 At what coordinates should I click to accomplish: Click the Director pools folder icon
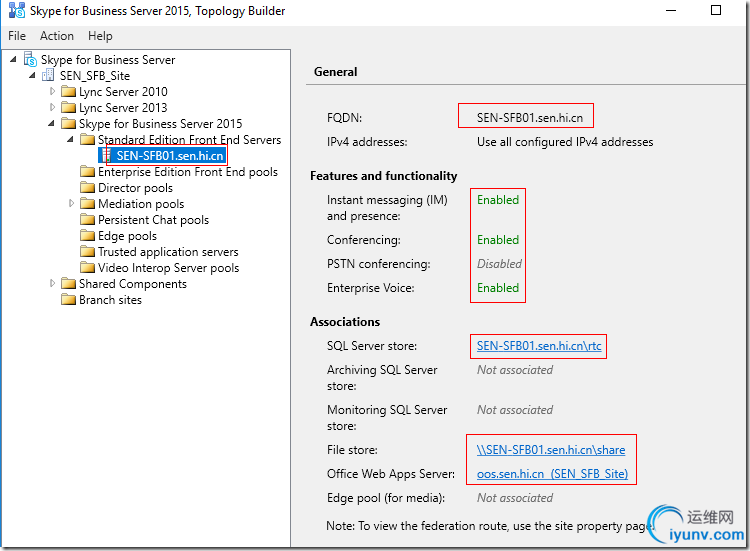coord(88,187)
